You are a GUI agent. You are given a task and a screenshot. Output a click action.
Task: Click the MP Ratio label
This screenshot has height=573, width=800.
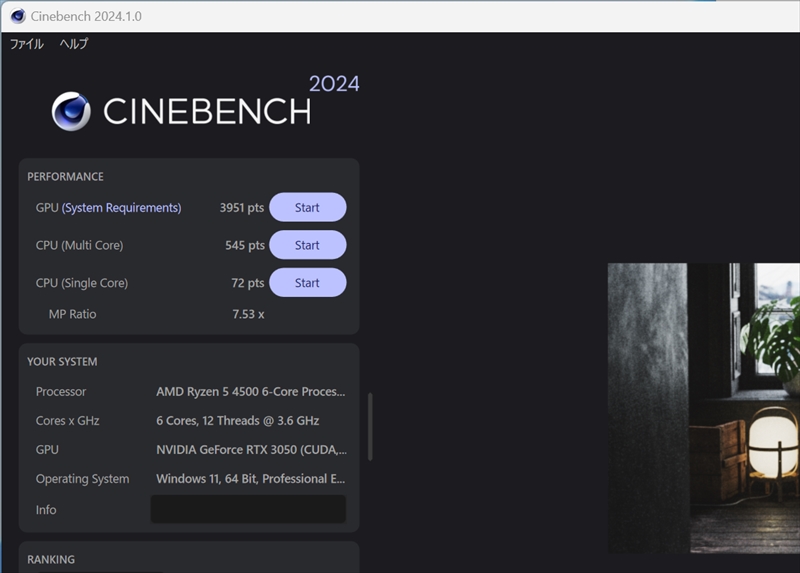tap(72, 314)
